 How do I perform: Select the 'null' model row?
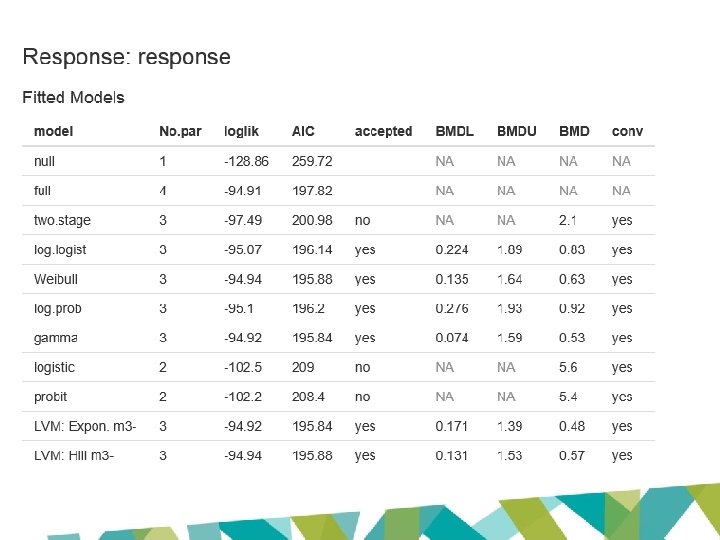pos(338,161)
